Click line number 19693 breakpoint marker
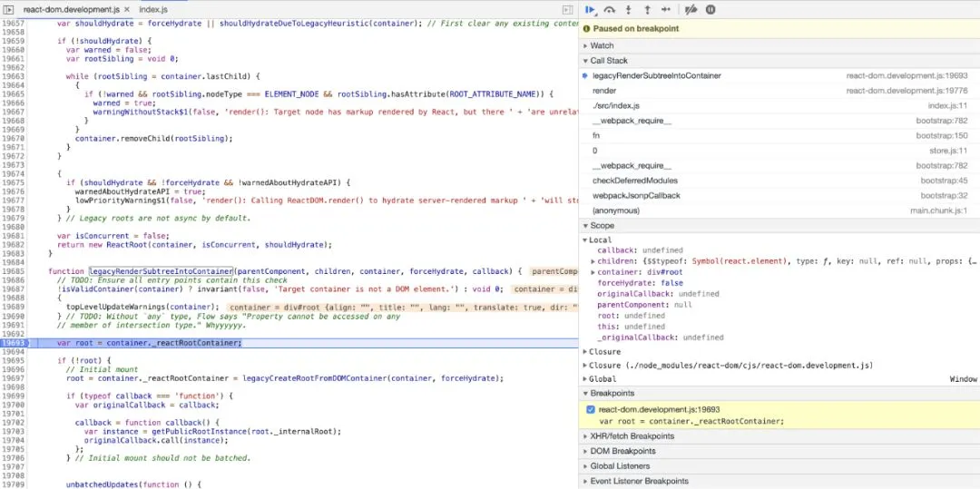The height and width of the screenshot is (489, 980). click(x=13, y=343)
